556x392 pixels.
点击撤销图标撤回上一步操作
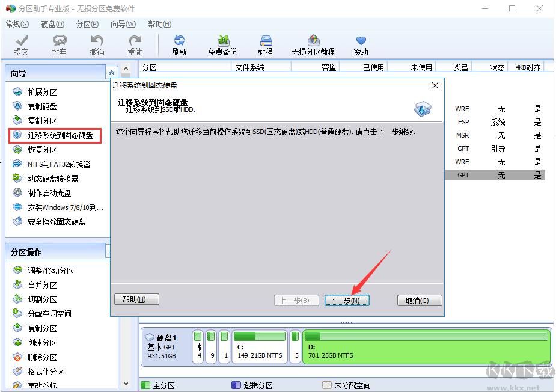click(97, 42)
